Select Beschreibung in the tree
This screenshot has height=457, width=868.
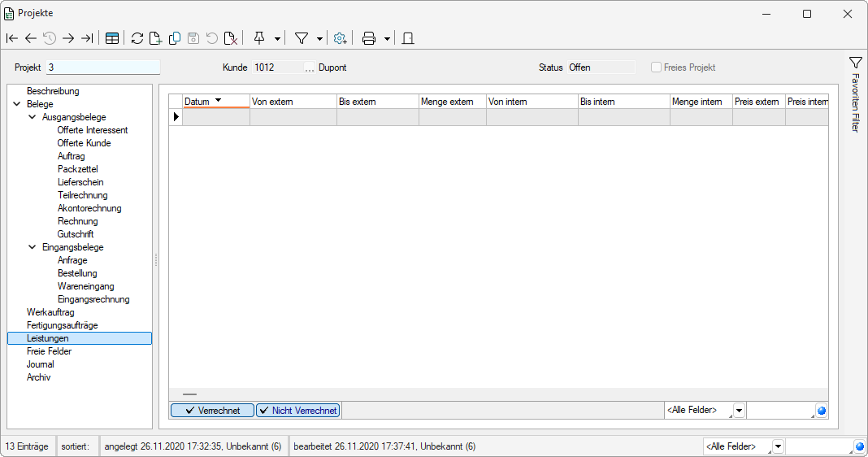point(53,91)
